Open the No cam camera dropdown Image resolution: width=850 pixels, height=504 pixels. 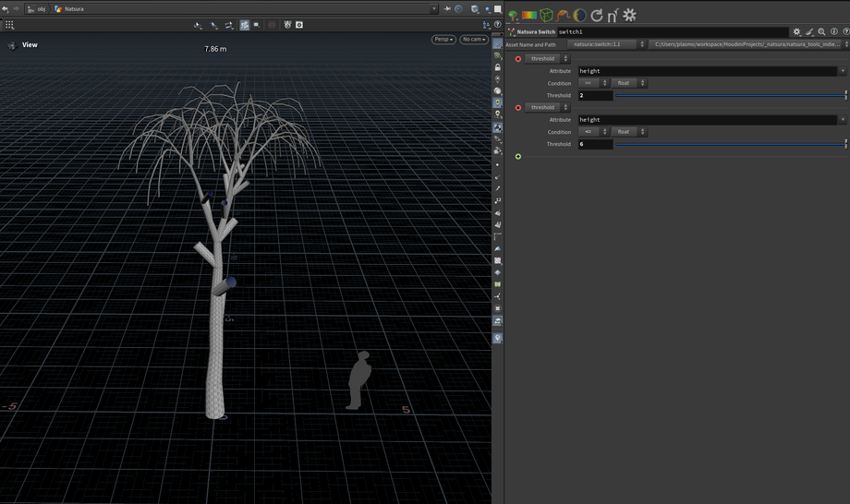[x=474, y=40]
